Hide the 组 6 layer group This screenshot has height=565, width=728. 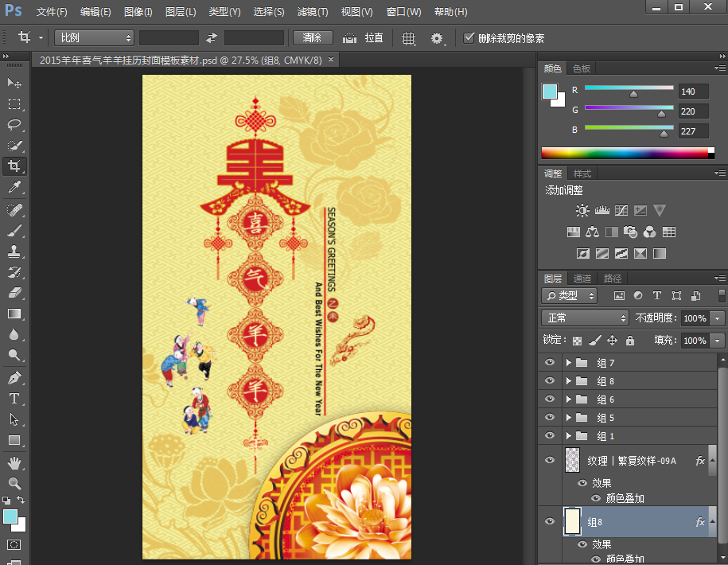(x=550, y=399)
